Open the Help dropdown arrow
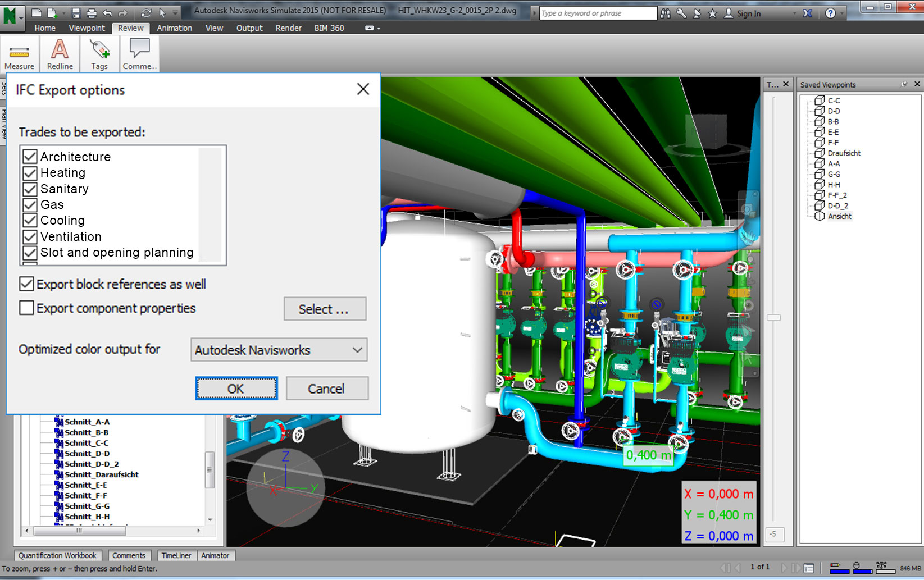Image resolution: width=924 pixels, height=580 pixels. pos(841,13)
